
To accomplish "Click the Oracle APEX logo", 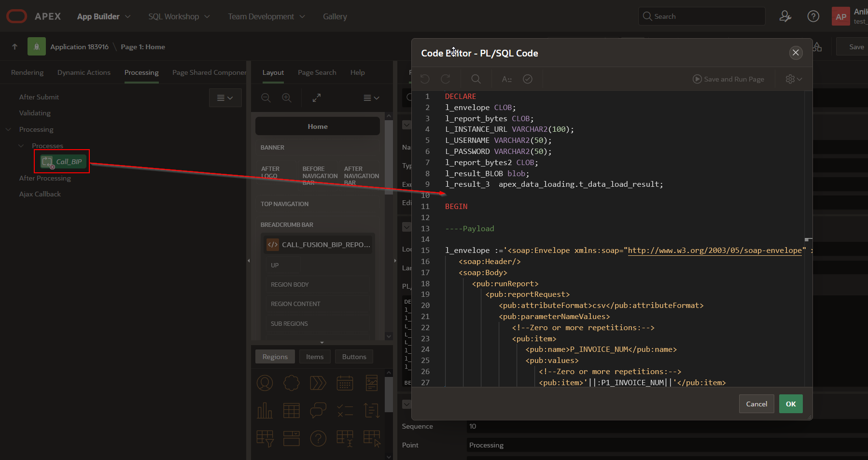I will pyautogui.click(x=34, y=16).
